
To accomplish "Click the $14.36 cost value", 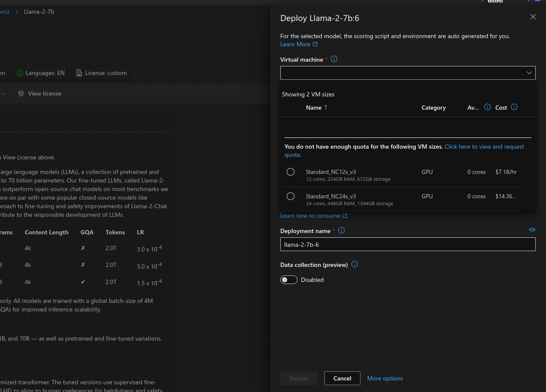I will coord(506,196).
